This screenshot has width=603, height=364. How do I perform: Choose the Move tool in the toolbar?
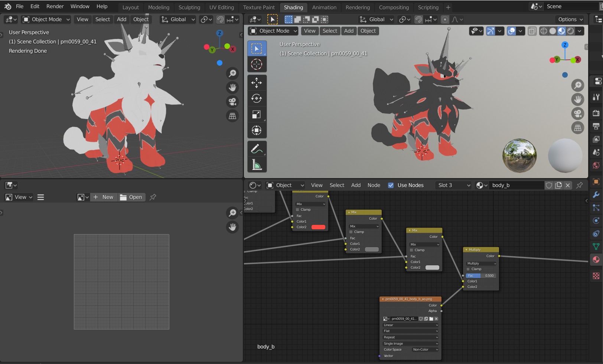(x=257, y=82)
